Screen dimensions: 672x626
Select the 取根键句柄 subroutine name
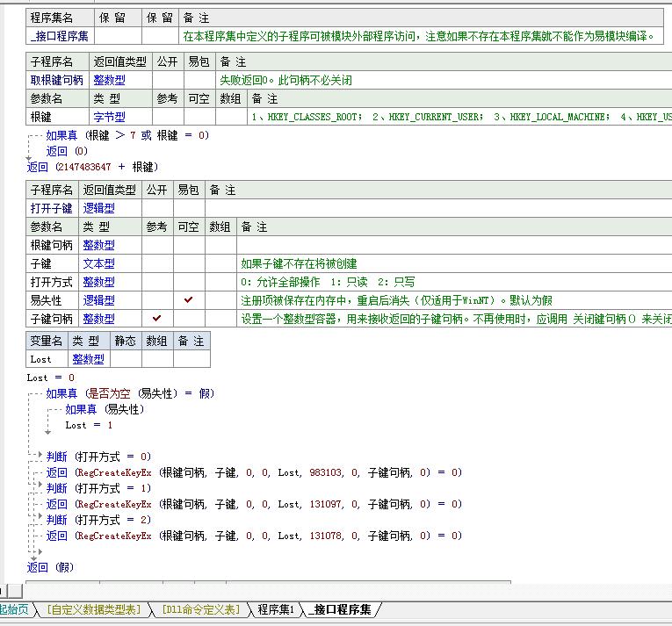click(x=57, y=80)
